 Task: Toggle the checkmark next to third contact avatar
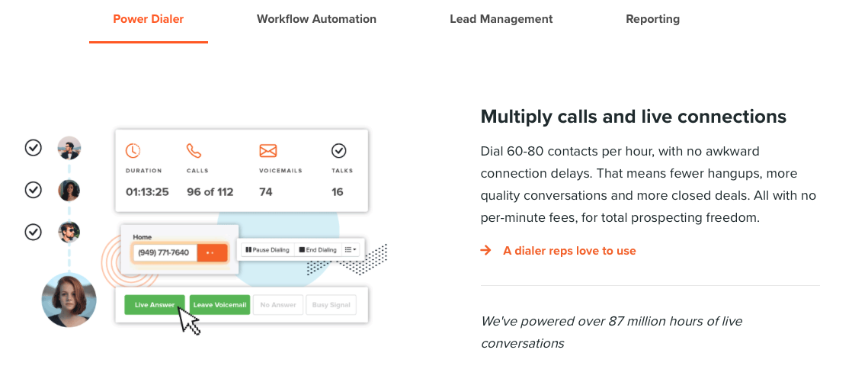coord(34,232)
